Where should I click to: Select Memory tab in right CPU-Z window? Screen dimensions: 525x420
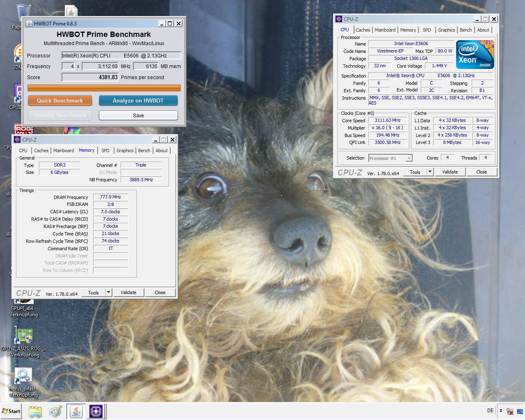tap(408, 30)
